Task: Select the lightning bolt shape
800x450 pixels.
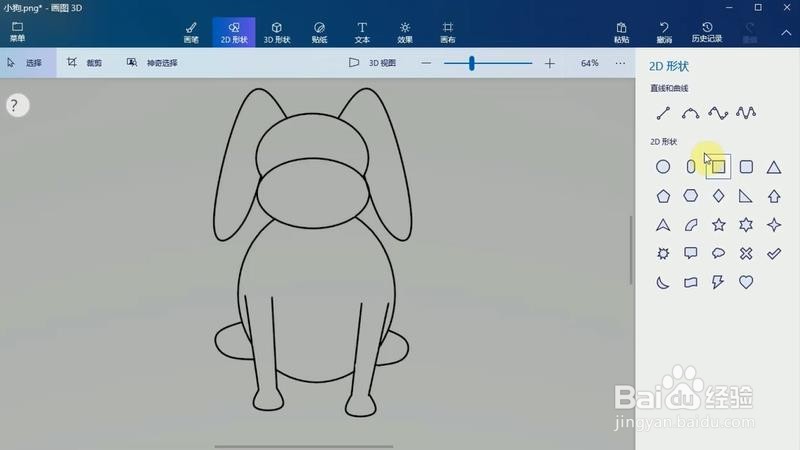Action: tap(718, 282)
